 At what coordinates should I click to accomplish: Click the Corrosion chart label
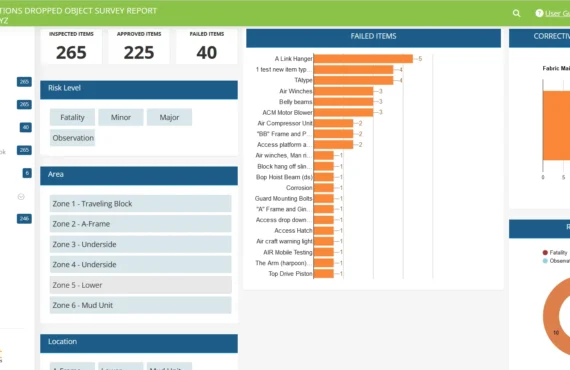click(299, 188)
